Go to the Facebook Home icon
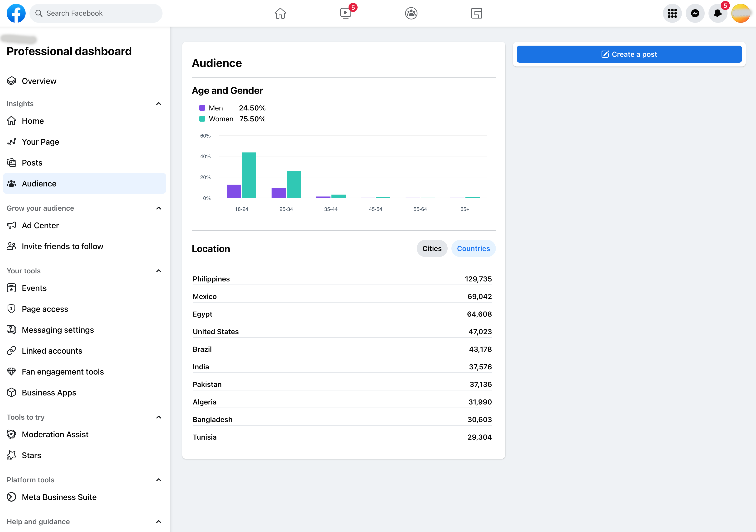The width and height of the screenshot is (756, 532). [280, 14]
